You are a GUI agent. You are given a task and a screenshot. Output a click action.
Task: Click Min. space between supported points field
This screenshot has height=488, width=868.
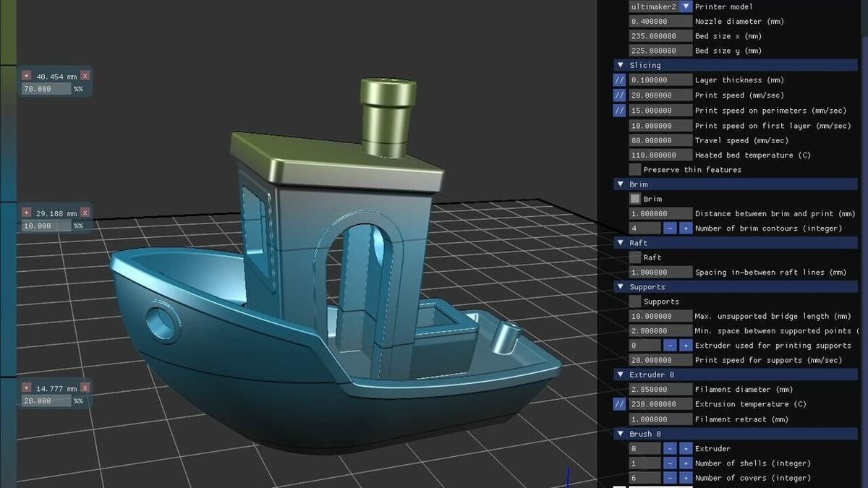pos(660,330)
